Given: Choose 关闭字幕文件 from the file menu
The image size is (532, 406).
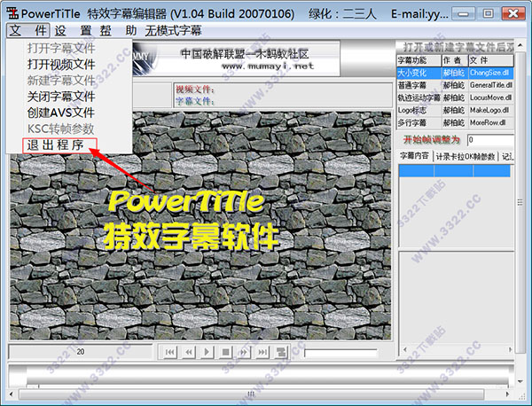Looking at the screenshot, I should click(x=61, y=97).
